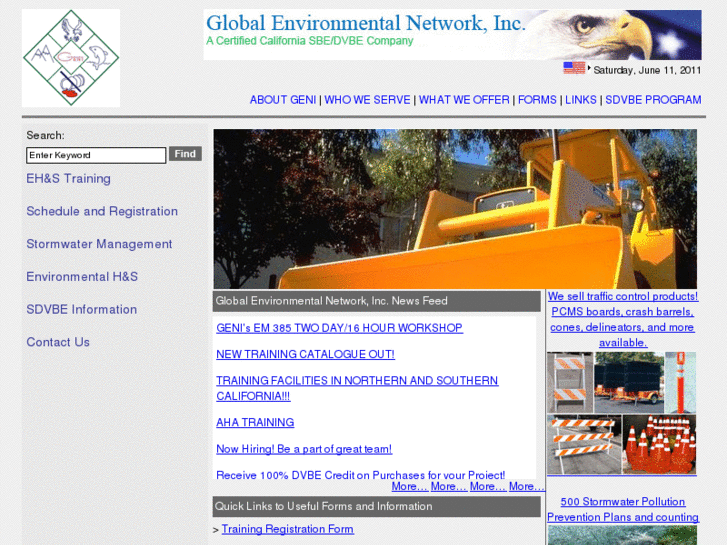Open the FORMS menu
This screenshot has height=545, width=727.
(537, 100)
